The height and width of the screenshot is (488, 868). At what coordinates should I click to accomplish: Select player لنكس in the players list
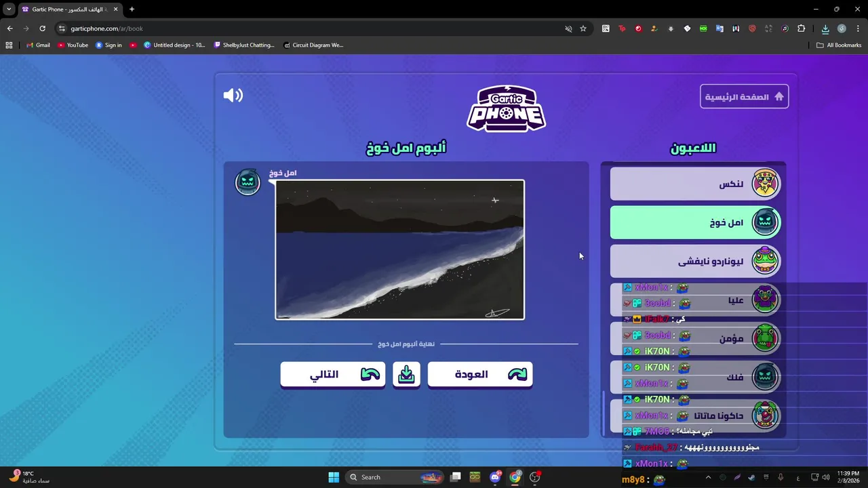click(x=696, y=184)
